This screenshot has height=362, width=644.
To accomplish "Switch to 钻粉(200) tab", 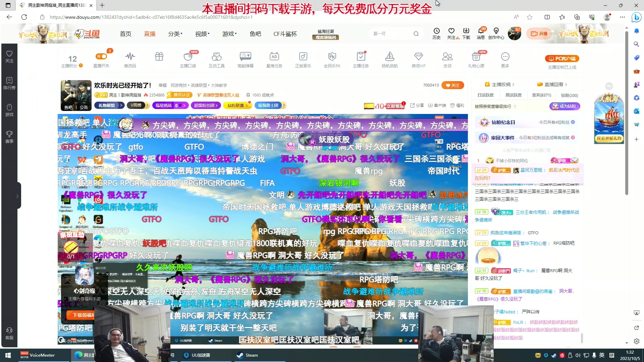I will click(569, 95).
